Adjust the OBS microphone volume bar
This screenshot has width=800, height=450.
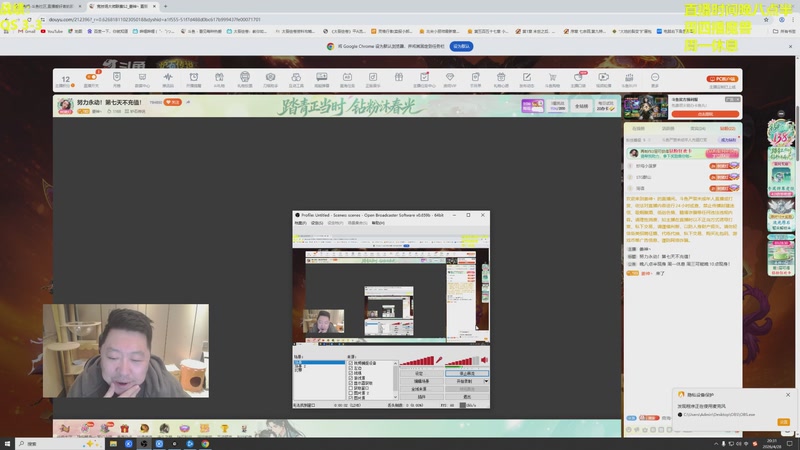click(416, 361)
